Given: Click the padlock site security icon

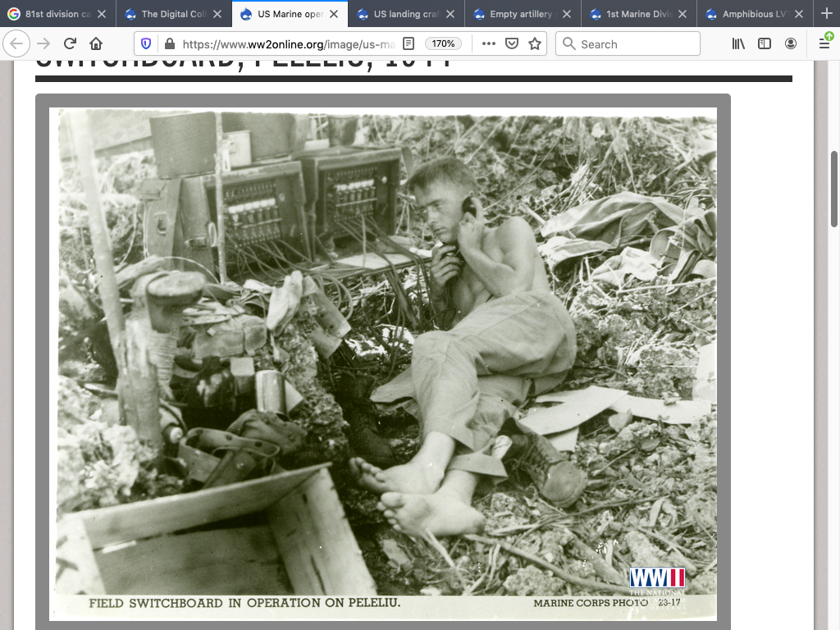Looking at the screenshot, I should pyautogui.click(x=169, y=44).
